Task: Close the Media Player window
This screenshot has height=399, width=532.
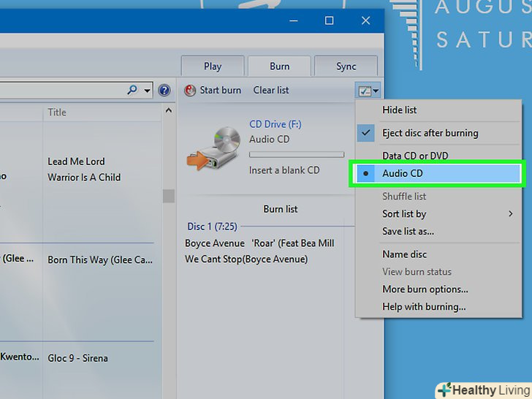Action: 365,20
